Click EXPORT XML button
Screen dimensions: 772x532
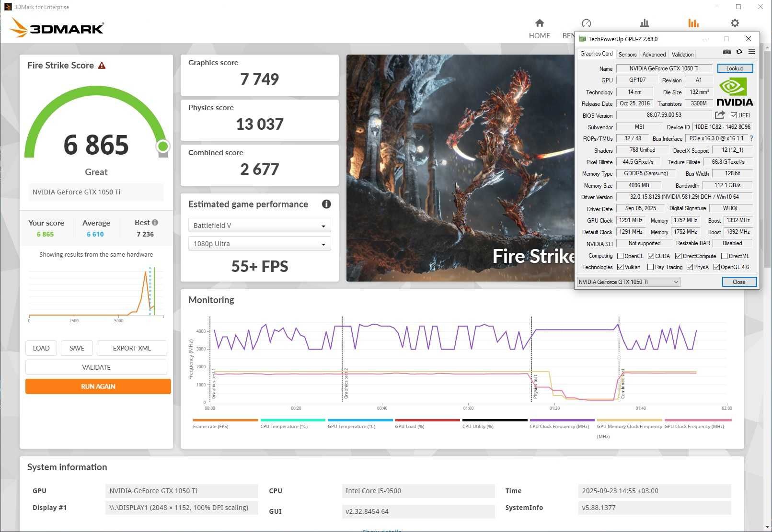pyautogui.click(x=132, y=348)
